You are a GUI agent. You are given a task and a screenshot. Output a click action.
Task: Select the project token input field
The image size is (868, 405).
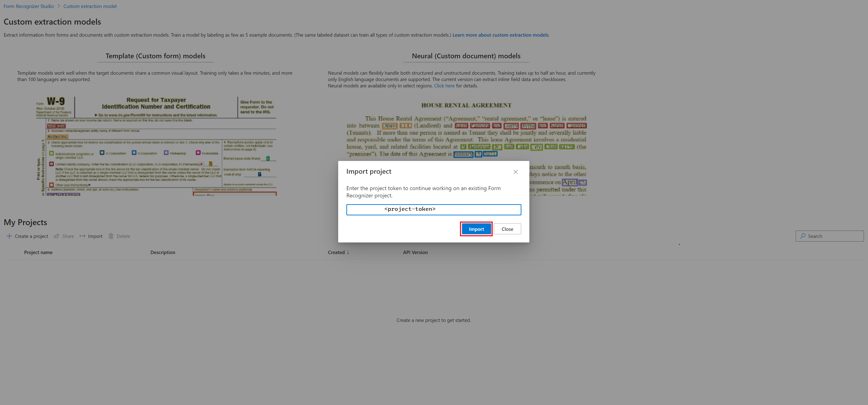click(434, 209)
